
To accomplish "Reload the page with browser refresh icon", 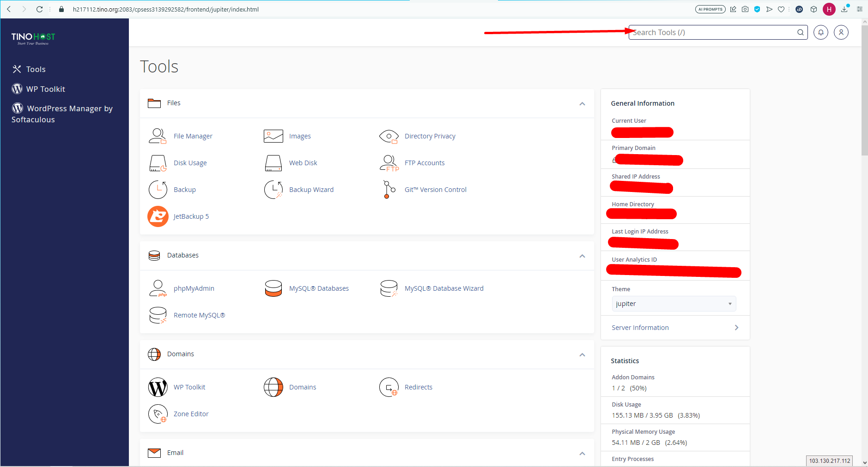I will tap(39, 9).
